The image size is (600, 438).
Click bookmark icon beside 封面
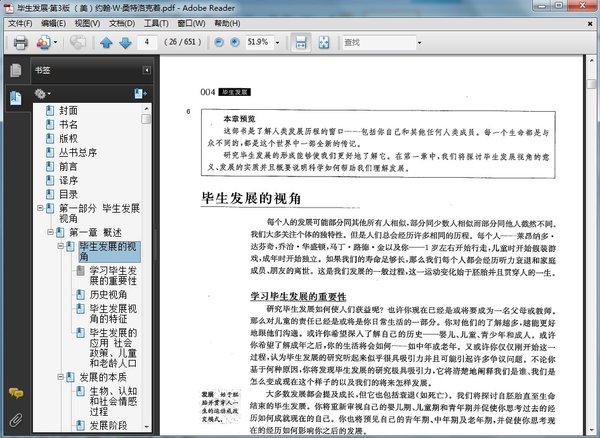(50, 111)
